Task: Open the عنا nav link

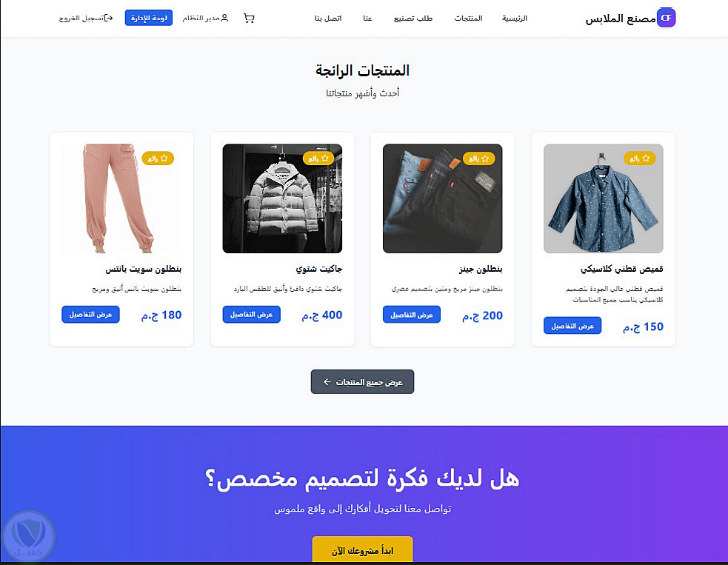Action: click(368, 18)
